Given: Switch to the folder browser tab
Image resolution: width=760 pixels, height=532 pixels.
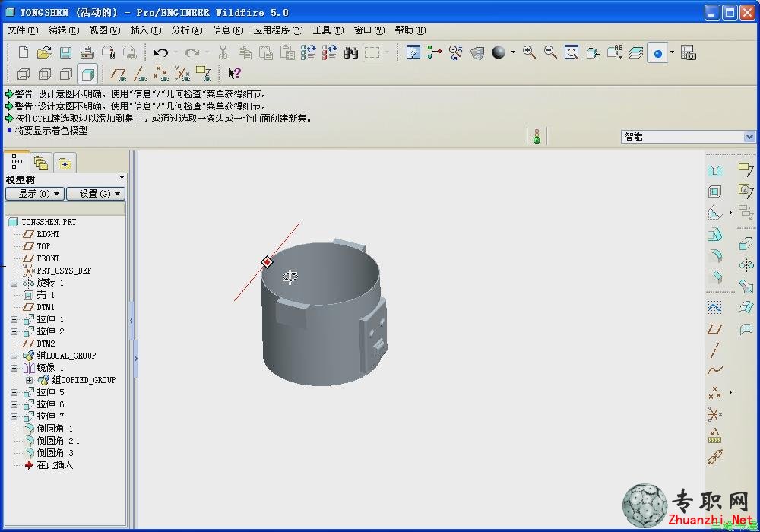Looking at the screenshot, I should [x=41, y=163].
